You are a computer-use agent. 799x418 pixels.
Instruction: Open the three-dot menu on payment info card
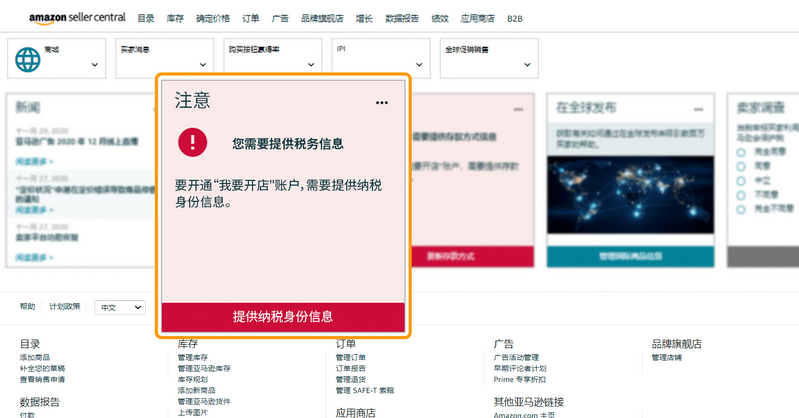(518, 109)
